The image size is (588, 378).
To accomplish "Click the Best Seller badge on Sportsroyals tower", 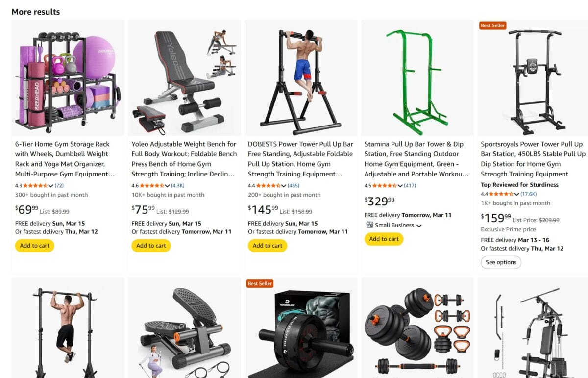I will pos(492,25).
